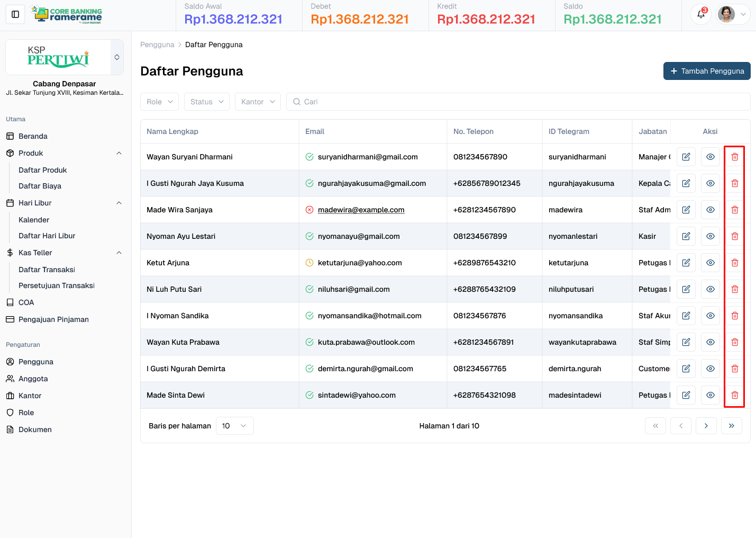
Task: Open the Kantor filter dropdown
Action: 258,102
